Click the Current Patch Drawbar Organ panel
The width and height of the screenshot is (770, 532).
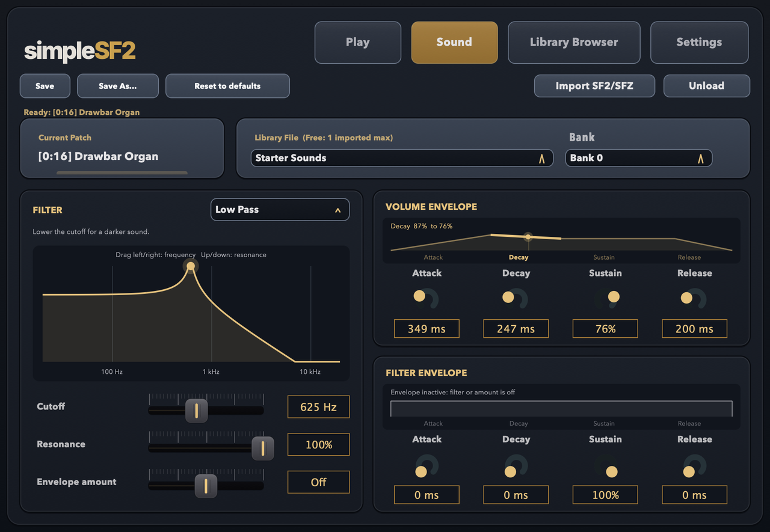tap(122, 148)
